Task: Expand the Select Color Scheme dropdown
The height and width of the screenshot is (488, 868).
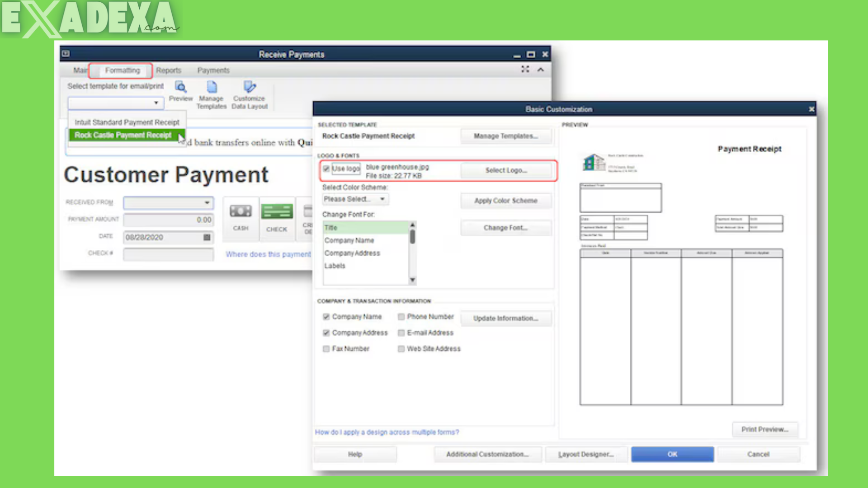Action: click(382, 199)
